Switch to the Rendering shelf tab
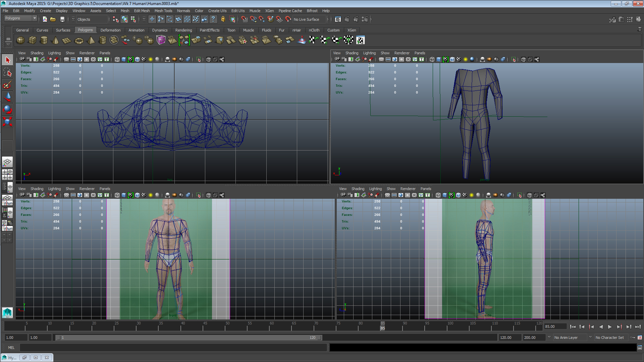 tap(184, 30)
